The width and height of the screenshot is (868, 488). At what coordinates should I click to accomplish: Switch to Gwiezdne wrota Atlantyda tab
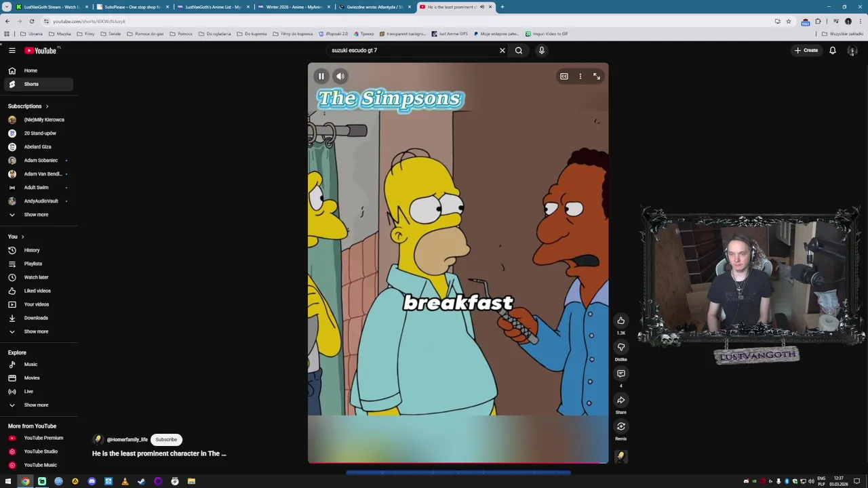(374, 7)
